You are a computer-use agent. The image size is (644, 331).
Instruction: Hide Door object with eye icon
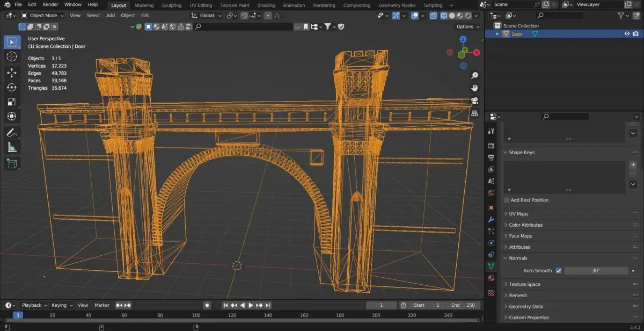(627, 34)
